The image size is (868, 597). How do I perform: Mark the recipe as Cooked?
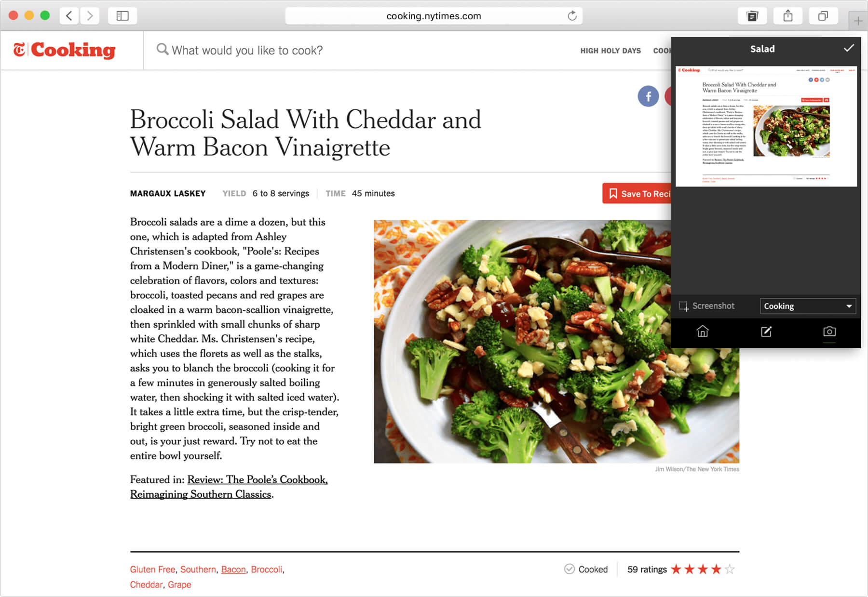click(x=586, y=569)
